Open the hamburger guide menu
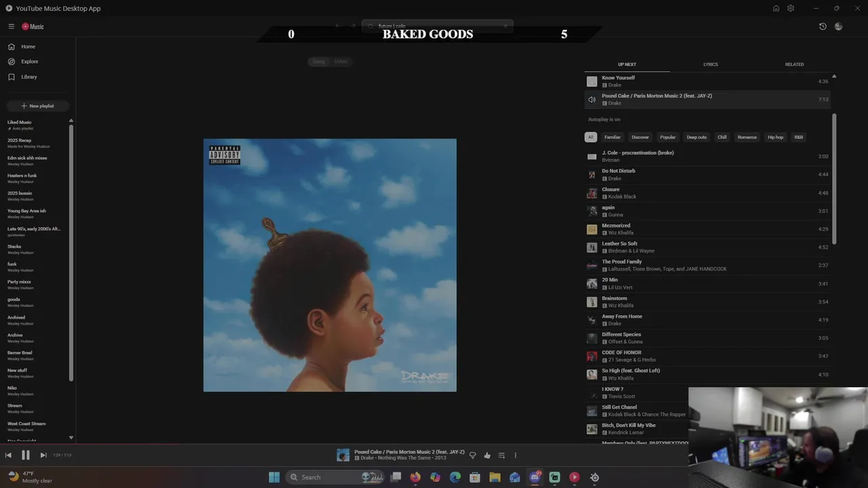This screenshot has height=488, width=868. click(11, 26)
